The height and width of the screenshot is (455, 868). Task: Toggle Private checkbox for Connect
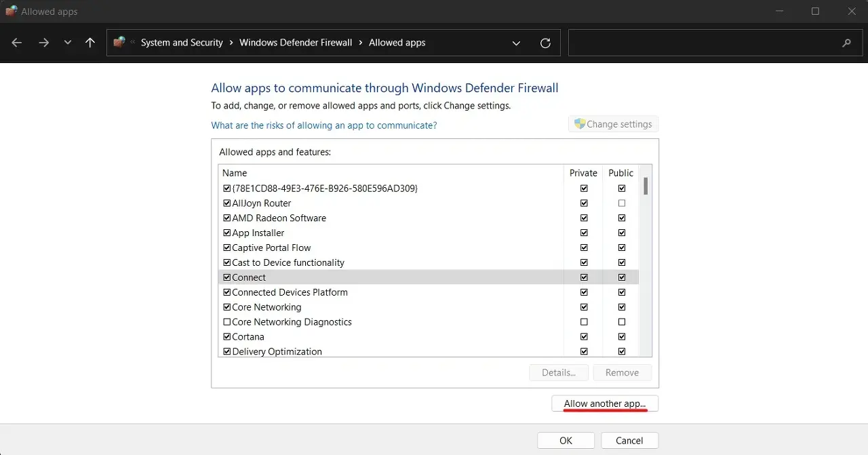click(584, 277)
